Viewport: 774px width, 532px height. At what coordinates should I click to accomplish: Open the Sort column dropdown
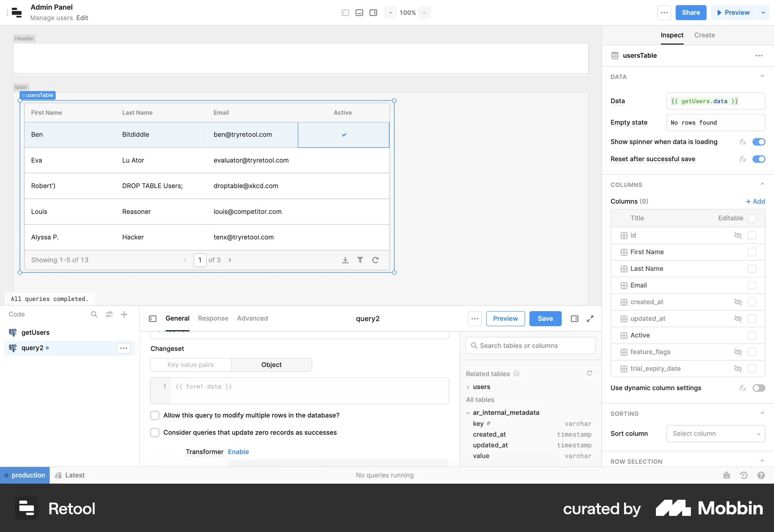click(716, 434)
